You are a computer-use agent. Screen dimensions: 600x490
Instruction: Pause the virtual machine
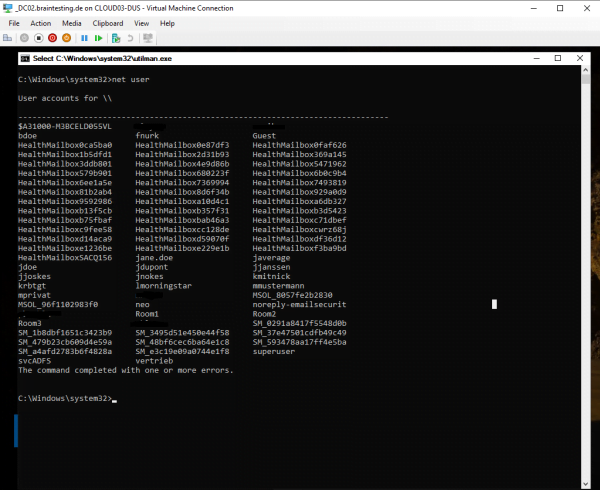84,38
